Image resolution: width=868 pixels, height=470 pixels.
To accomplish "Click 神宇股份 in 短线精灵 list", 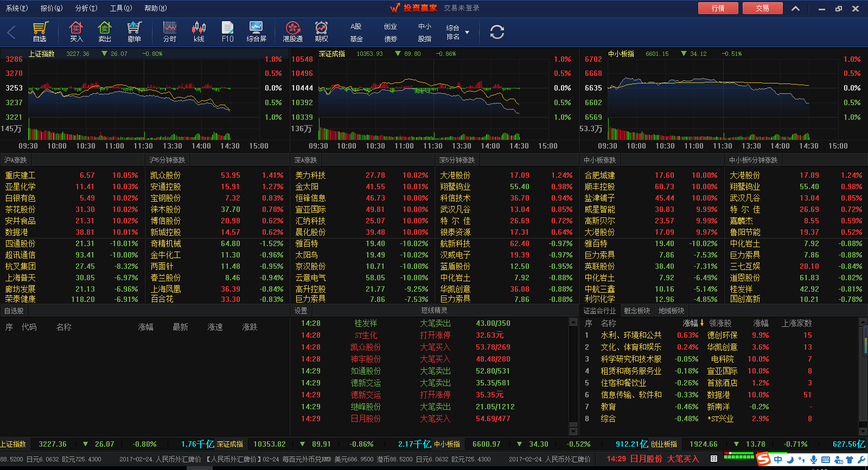I will click(x=366, y=359).
